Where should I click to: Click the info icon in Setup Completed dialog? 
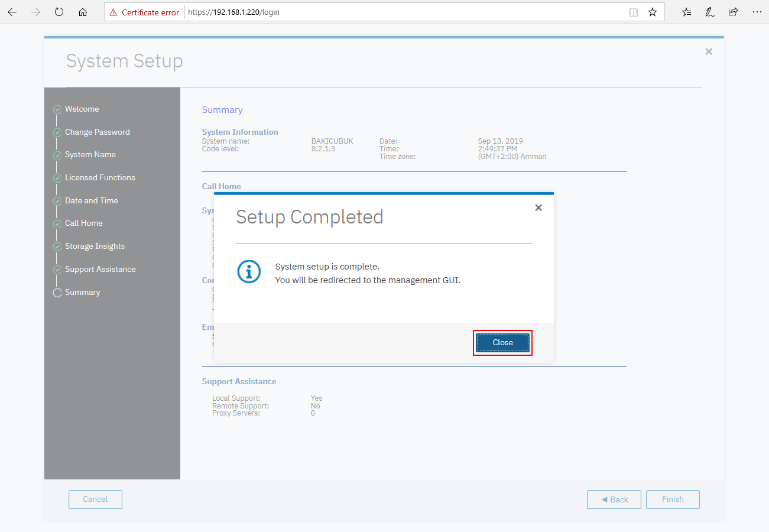coord(249,272)
